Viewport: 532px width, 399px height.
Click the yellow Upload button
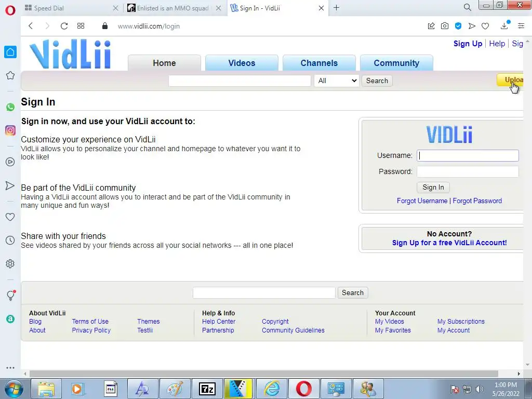(x=510, y=80)
